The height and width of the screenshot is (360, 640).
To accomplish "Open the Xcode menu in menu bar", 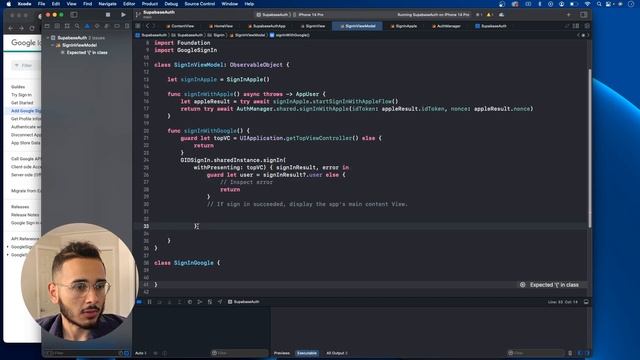I will pyautogui.click(x=24, y=4).
